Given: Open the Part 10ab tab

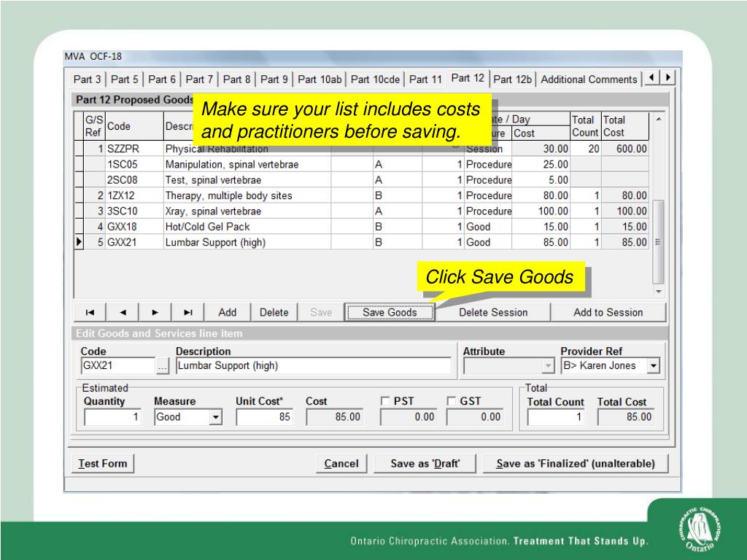Looking at the screenshot, I should point(320,79).
